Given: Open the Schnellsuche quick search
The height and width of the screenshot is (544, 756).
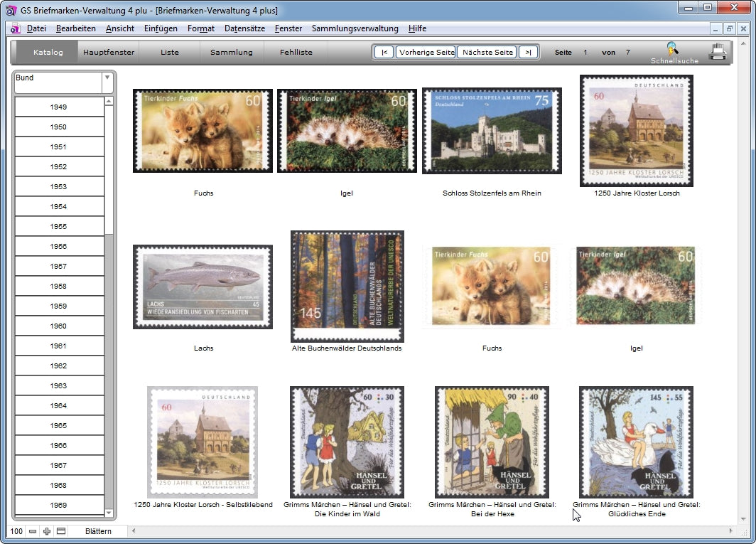Looking at the screenshot, I should [674, 53].
